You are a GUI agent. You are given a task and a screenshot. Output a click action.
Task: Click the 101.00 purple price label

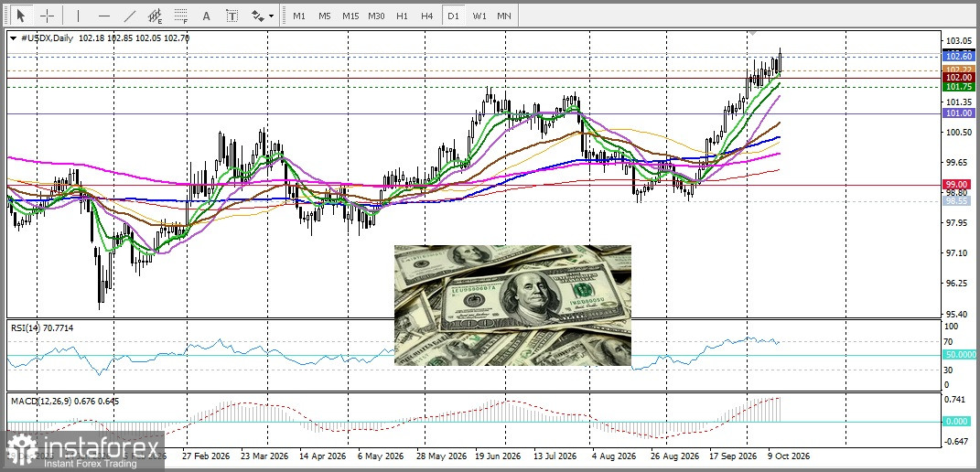click(x=959, y=113)
